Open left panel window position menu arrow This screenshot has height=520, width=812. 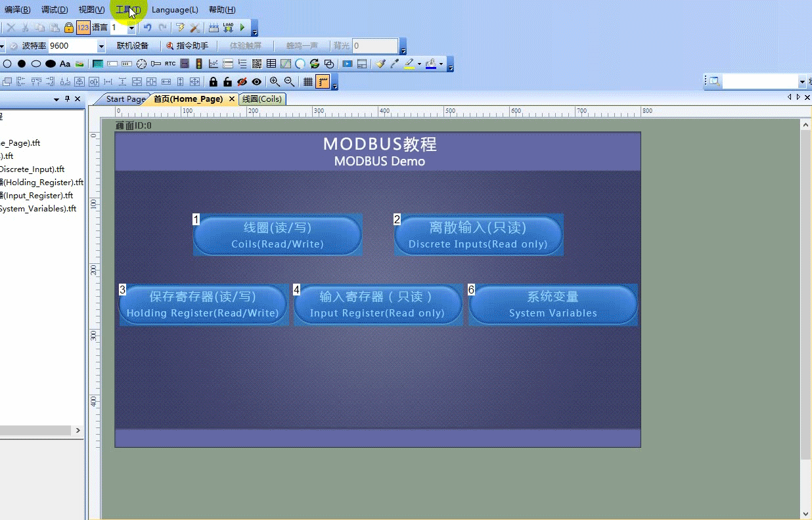[x=56, y=99]
